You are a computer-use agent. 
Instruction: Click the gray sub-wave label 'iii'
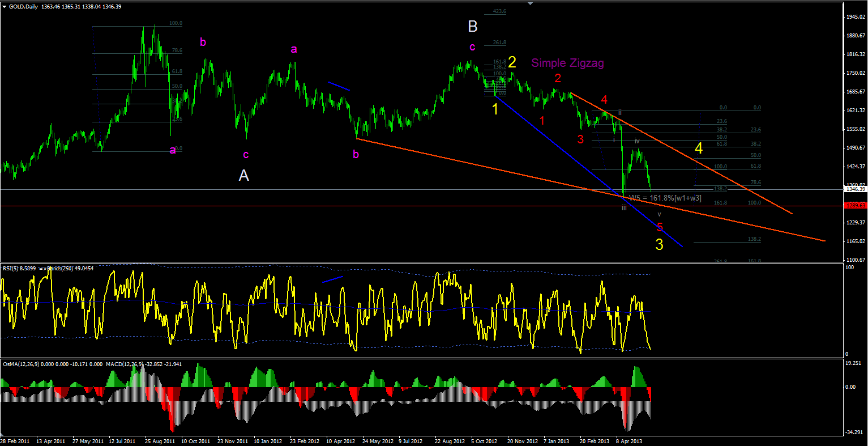click(624, 208)
